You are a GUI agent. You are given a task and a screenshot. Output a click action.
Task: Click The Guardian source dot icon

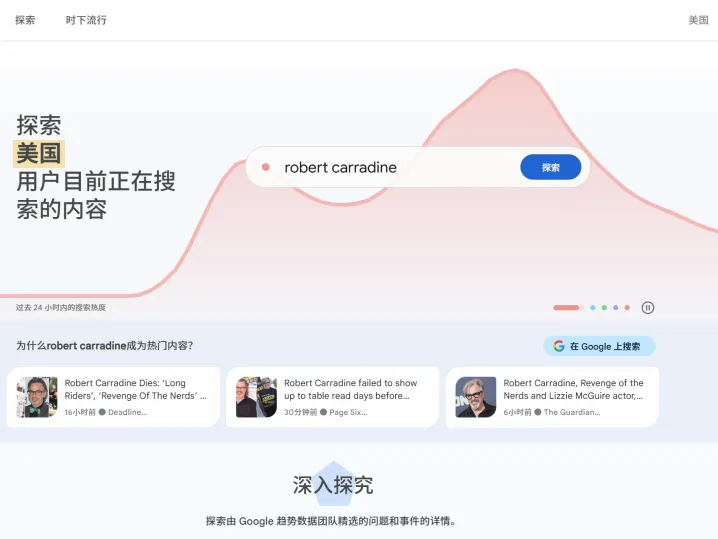[538, 412]
